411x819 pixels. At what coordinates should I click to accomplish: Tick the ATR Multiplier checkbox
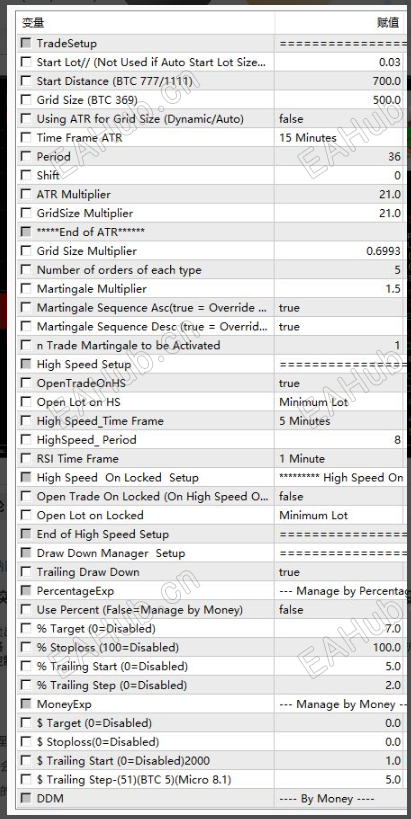pos(26,194)
